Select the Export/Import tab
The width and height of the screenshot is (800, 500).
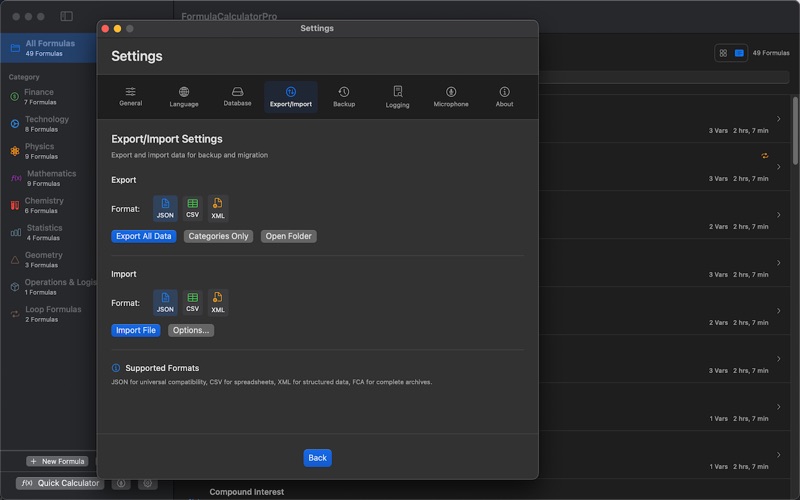point(291,96)
